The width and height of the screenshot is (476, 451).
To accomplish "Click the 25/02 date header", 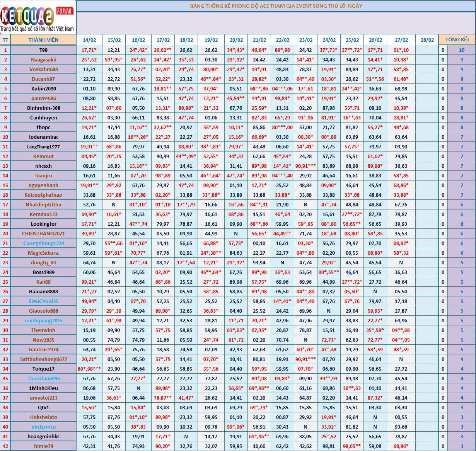I will pyautogui.click(x=352, y=40).
